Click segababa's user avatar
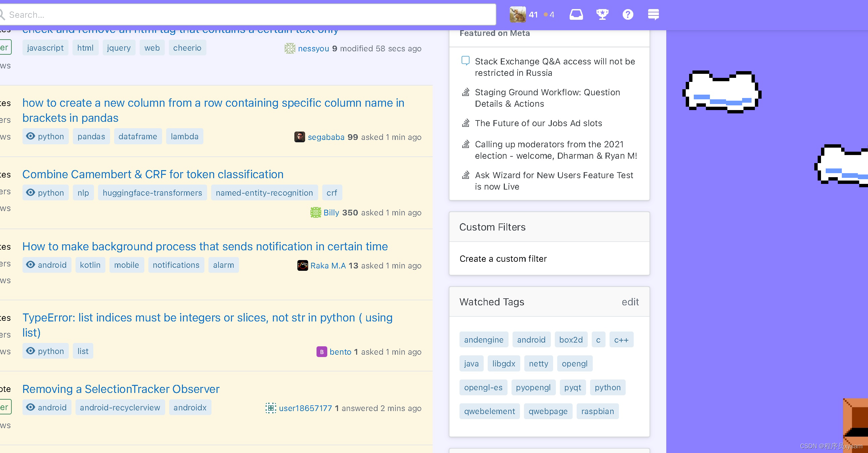Viewport: 868px width, 453px height. pos(299,137)
